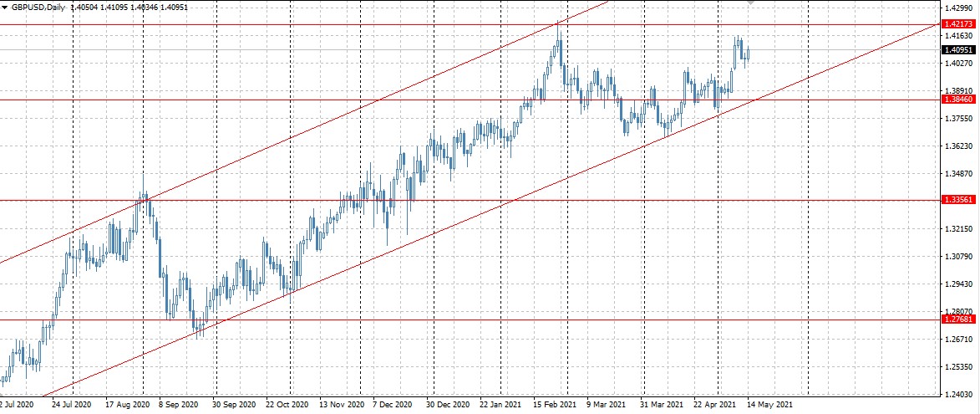Click the 8 Sep 2020 date label
Image resolution: width=980 pixels, height=414 pixels.
tap(178, 405)
